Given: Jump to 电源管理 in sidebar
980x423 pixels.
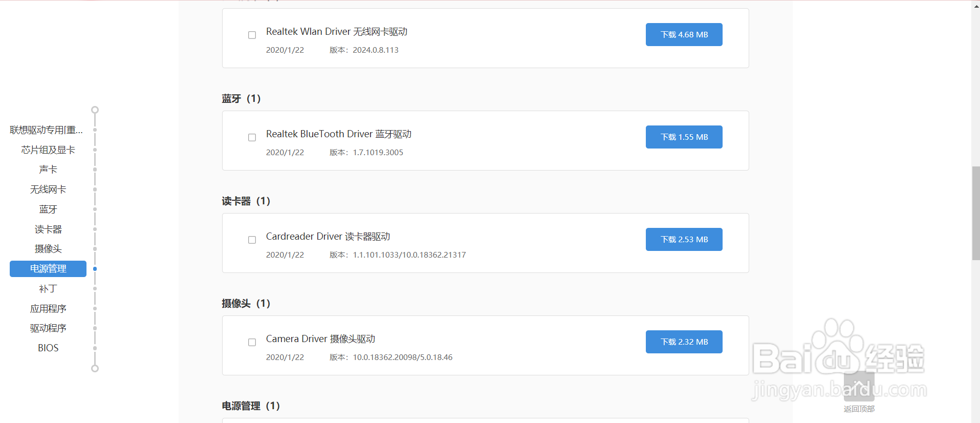Looking at the screenshot, I should pos(48,269).
